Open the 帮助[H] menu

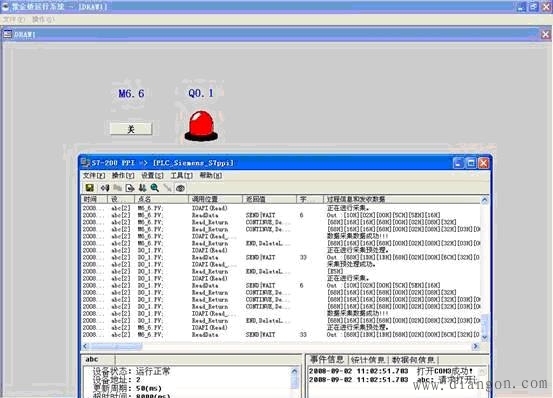[211, 175]
